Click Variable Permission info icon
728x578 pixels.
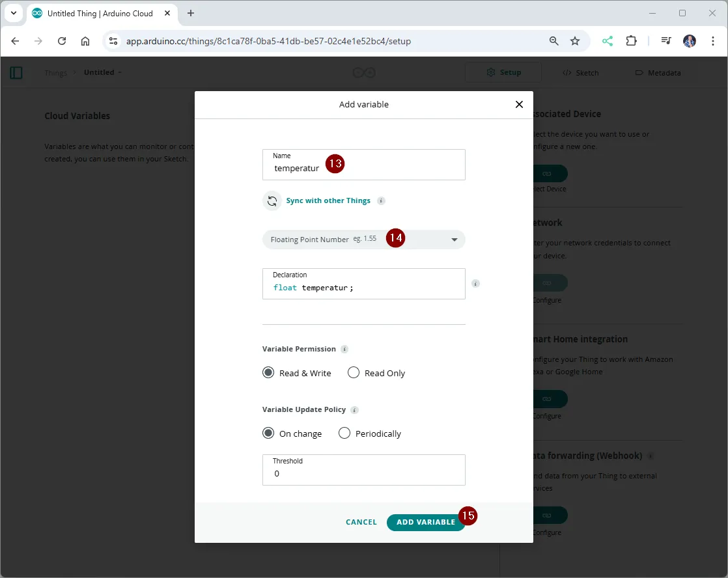pos(344,349)
